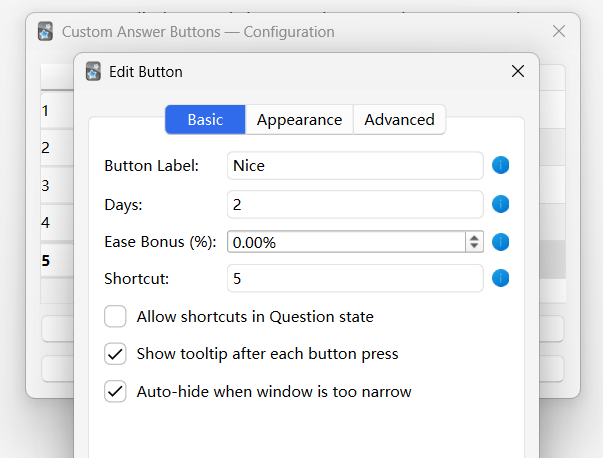Open the Advanced tab
Viewport: 603px width, 458px height.
pos(399,120)
